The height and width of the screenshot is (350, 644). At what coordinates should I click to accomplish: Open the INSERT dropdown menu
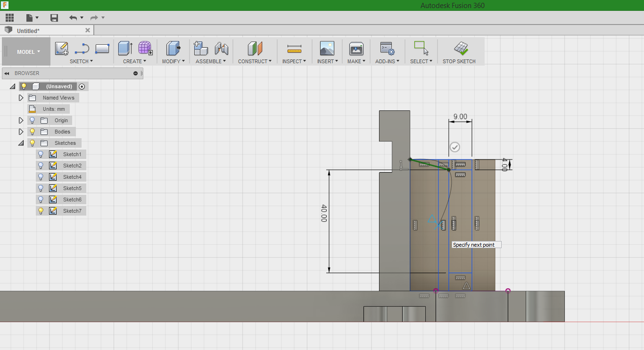click(x=327, y=61)
